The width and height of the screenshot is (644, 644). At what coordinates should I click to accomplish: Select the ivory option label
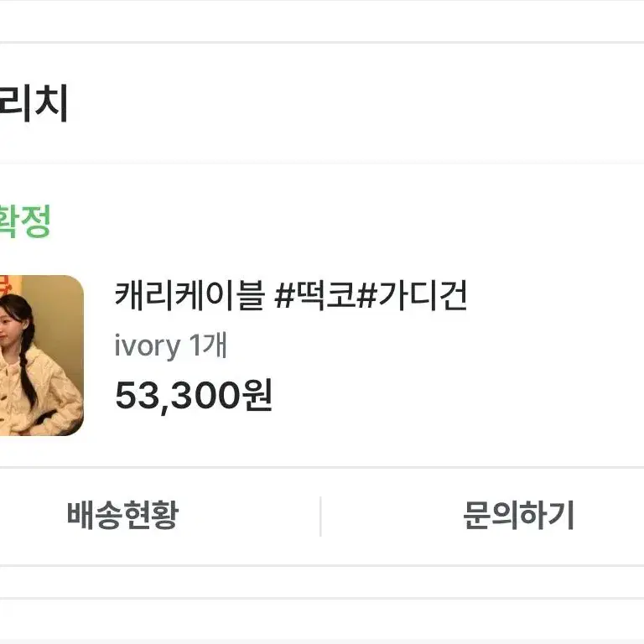coord(148,345)
